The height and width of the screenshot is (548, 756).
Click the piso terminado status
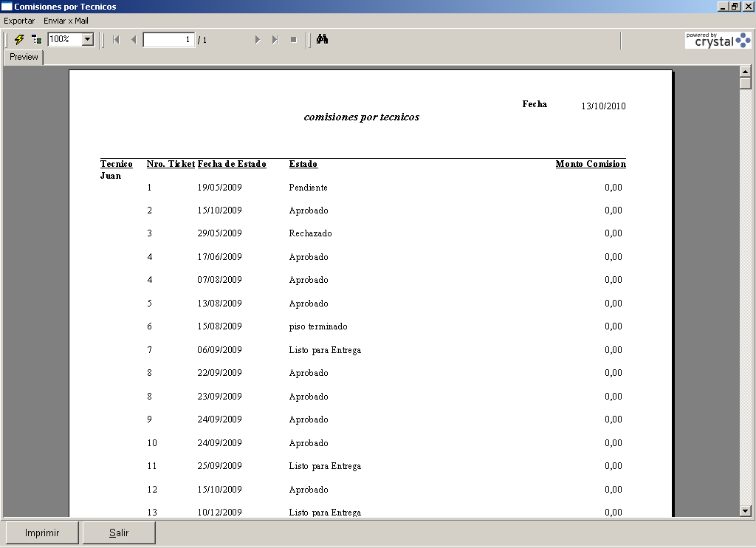pos(318,326)
